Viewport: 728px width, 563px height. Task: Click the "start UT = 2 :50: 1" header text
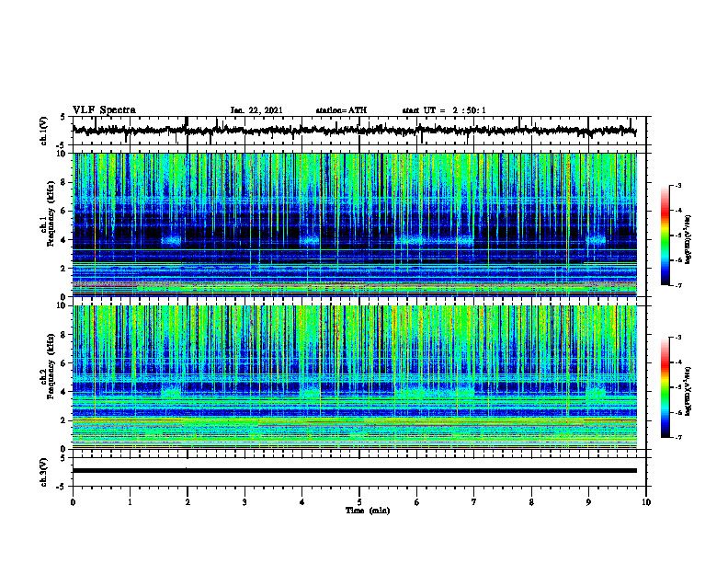[x=444, y=110]
